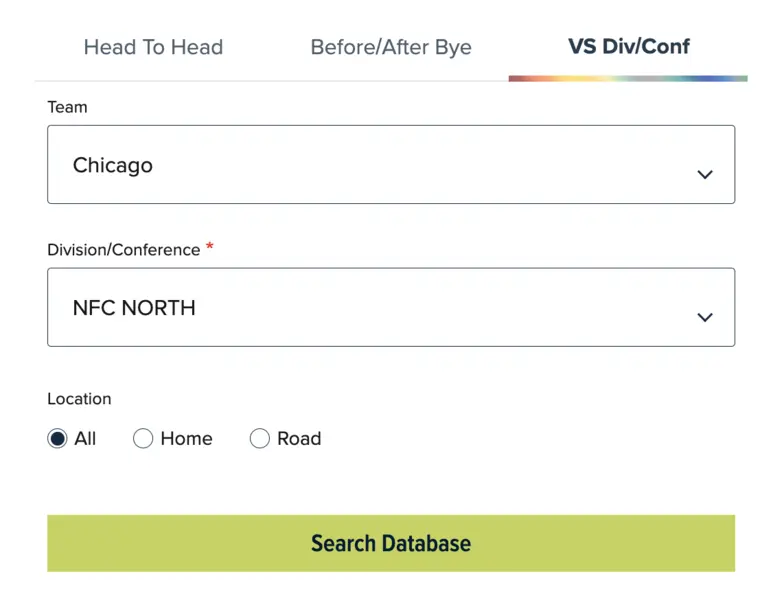Click the chevron arrow in Team field
The height and width of the screenshot is (600, 784).
(705, 174)
